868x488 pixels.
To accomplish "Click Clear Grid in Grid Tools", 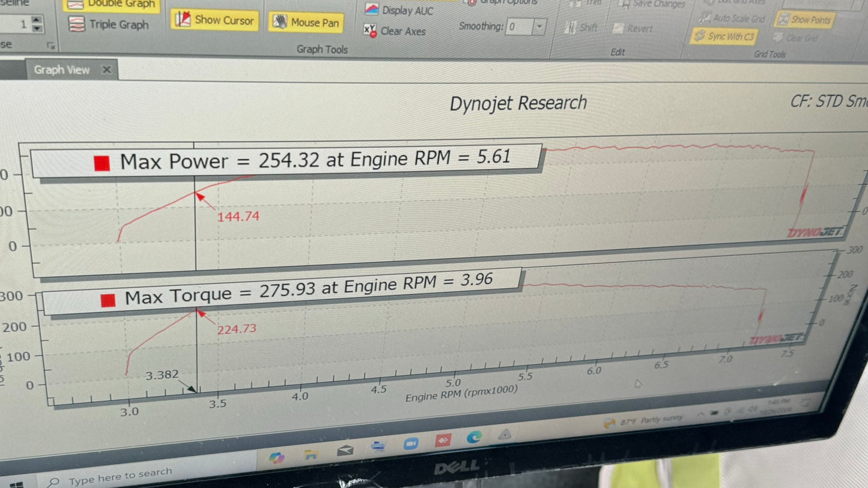I will click(x=795, y=38).
